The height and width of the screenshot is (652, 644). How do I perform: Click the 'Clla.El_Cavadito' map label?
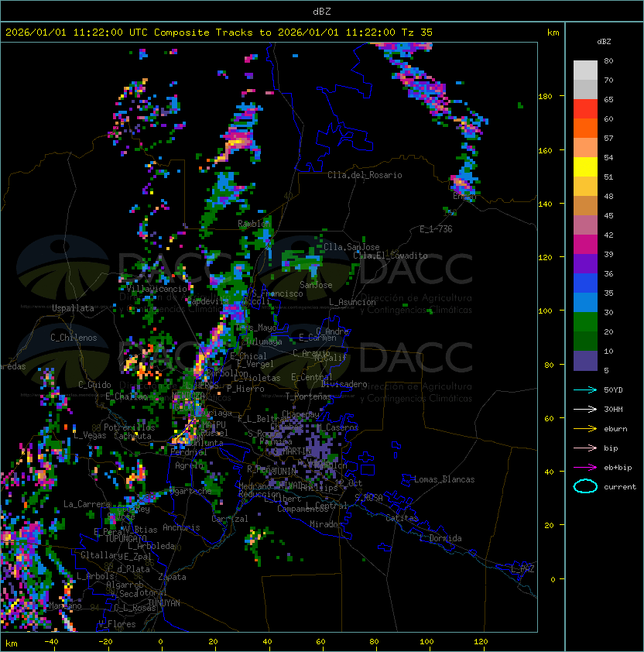[x=390, y=256]
